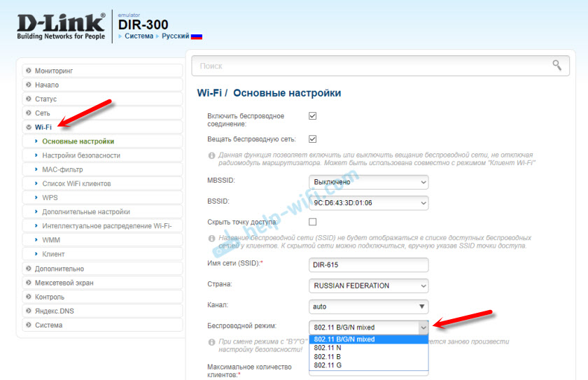Viewport: 588px width, 380px height.
Task: Uncheck the broadcast wireless network checkbox
Action: pyautogui.click(x=312, y=139)
